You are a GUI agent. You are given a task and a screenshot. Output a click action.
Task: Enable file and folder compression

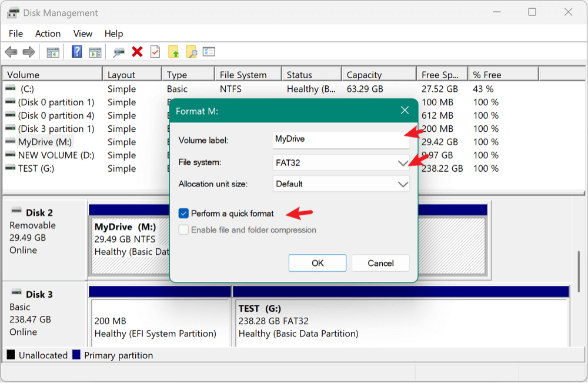(184, 229)
